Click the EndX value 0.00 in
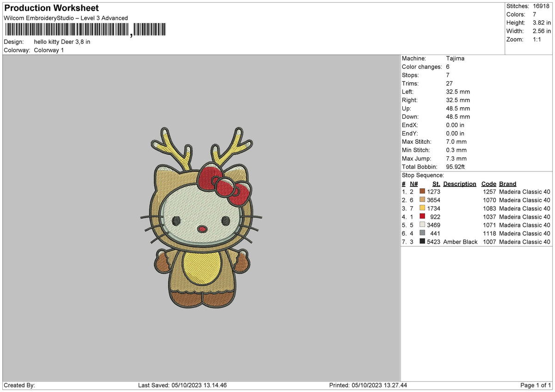Viewport: 555px width, 392px height. 456,125
